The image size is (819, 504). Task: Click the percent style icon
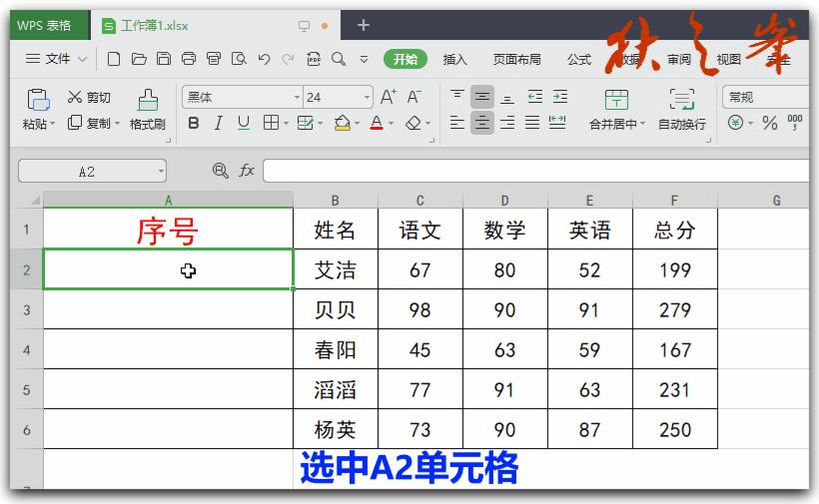[769, 123]
